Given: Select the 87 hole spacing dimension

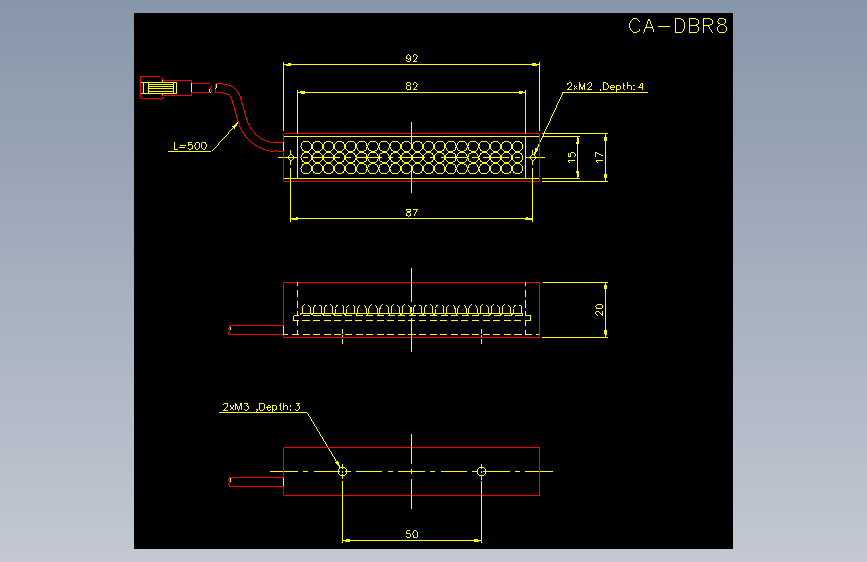Looking at the screenshot, I should pos(411,212).
